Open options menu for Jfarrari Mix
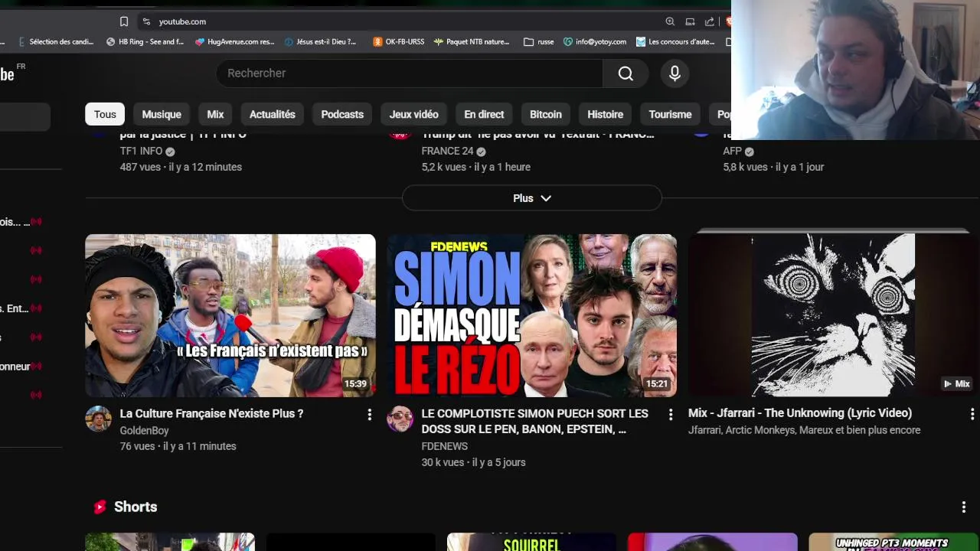This screenshot has width=980, height=551. pos(972,414)
